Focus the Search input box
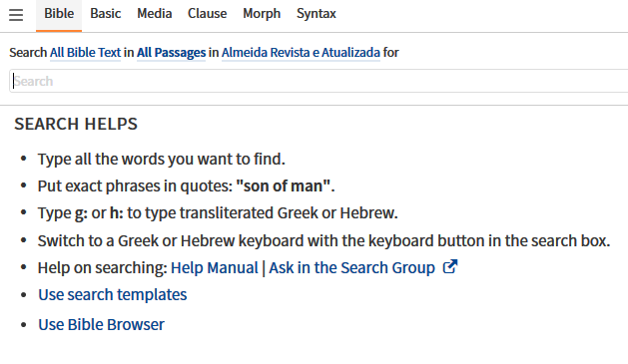The width and height of the screenshot is (628, 364). pyautogui.click(x=318, y=81)
